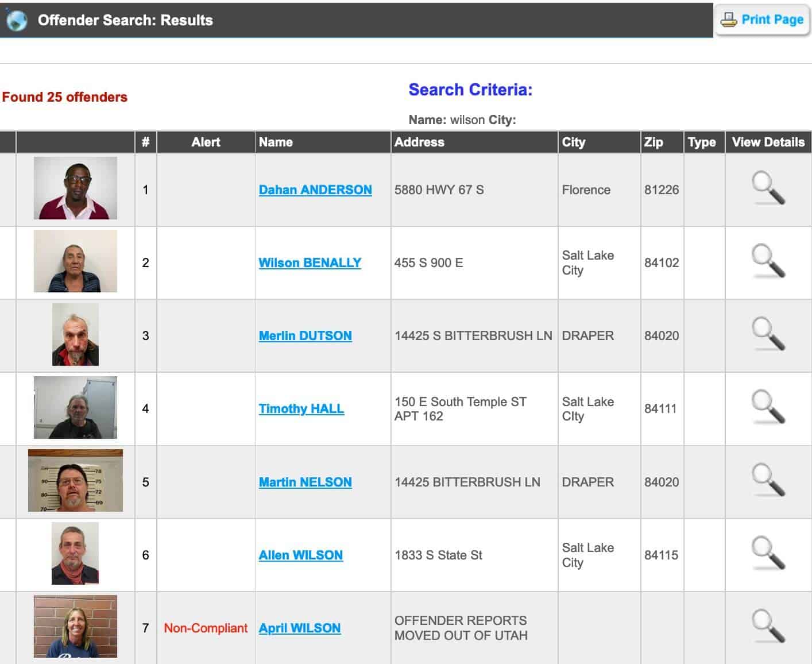Viewport: 812px width, 664px height.
Task: Open the Merlin DUTSON profile link
Action: [305, 335]
